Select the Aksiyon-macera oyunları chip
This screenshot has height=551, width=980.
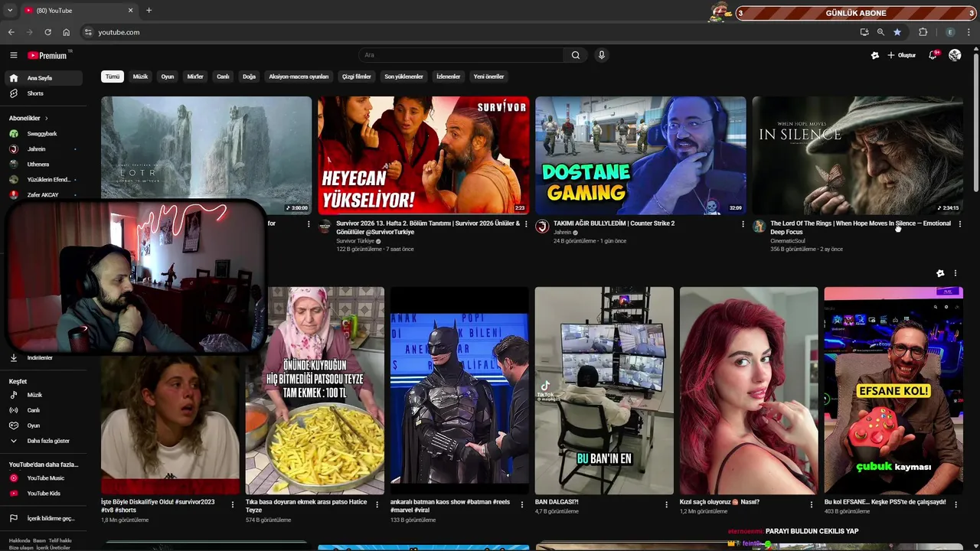pos(299,77)
